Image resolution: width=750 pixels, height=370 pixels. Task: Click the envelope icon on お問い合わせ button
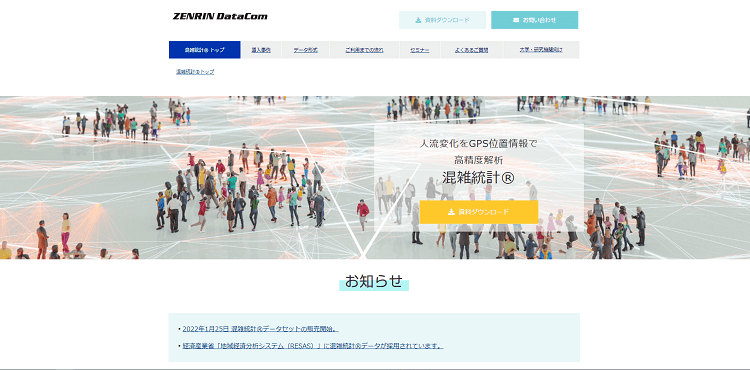(x=516, y=20)
